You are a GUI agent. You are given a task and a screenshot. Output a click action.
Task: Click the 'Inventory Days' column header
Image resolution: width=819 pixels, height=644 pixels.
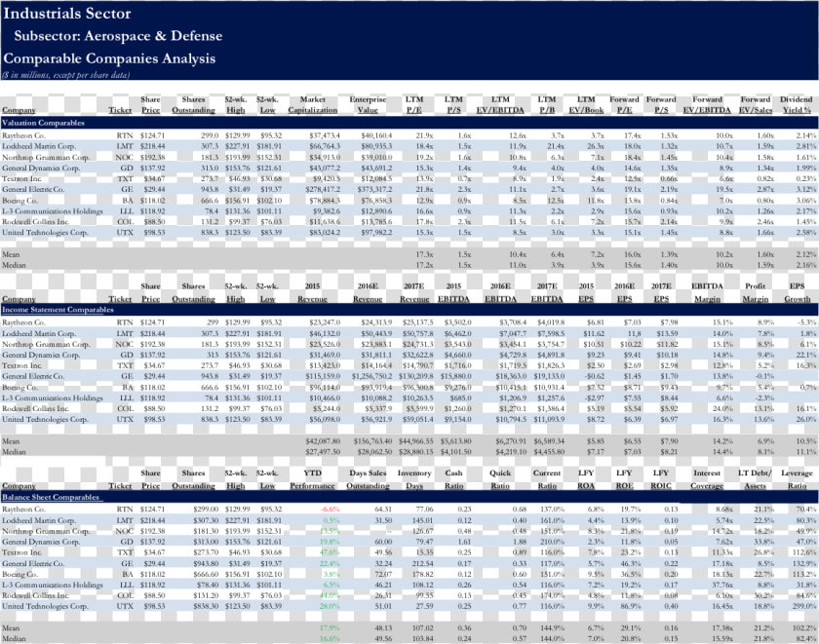(414, 479)
